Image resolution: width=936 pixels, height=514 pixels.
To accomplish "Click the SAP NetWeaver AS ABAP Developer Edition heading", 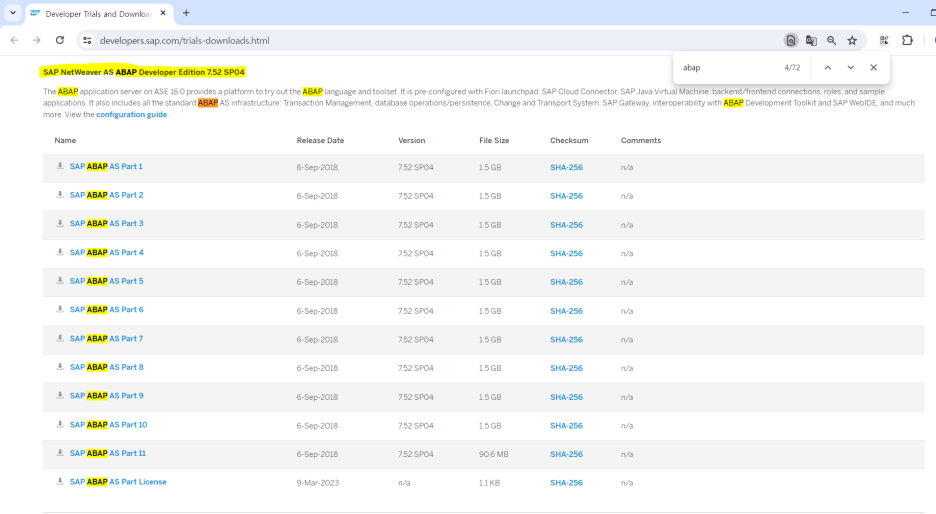I will (144, 72).
